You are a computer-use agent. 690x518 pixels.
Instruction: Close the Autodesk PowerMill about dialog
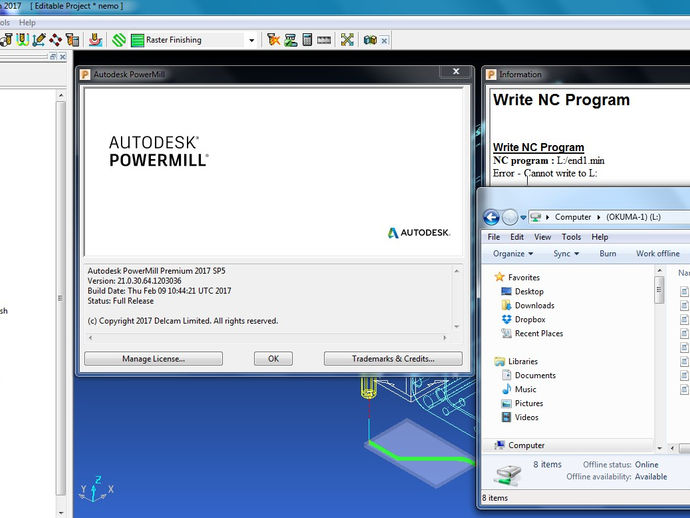456,71
